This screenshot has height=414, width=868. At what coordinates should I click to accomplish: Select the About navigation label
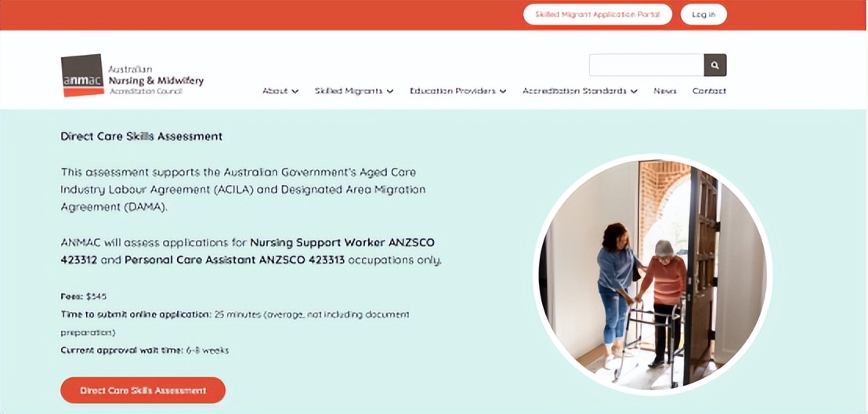tap(275, 91)
